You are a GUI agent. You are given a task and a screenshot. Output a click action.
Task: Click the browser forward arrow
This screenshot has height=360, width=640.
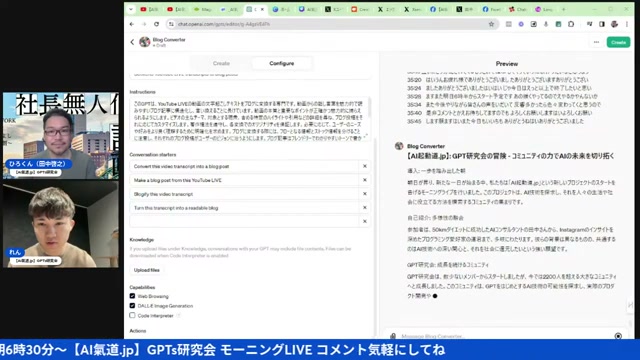click(x=144, y=24)
